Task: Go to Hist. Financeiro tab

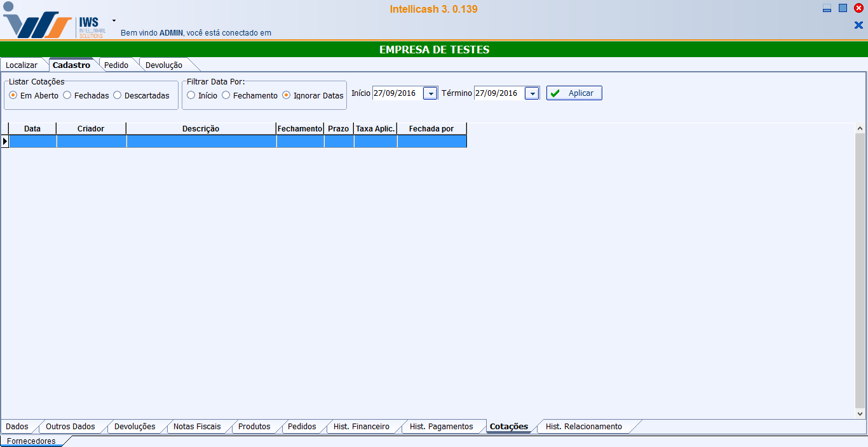Action: point(361,427)
